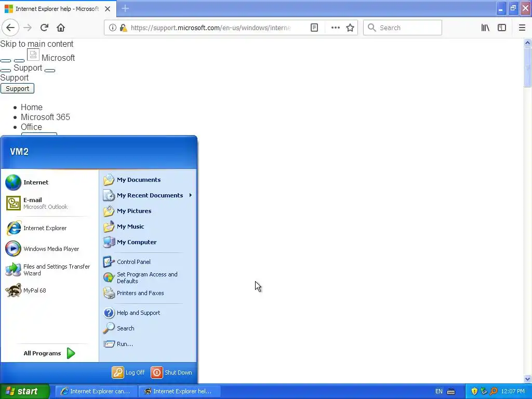Click the URL address field
This screenshot has width=532, height=399.
tap(210, 28)
